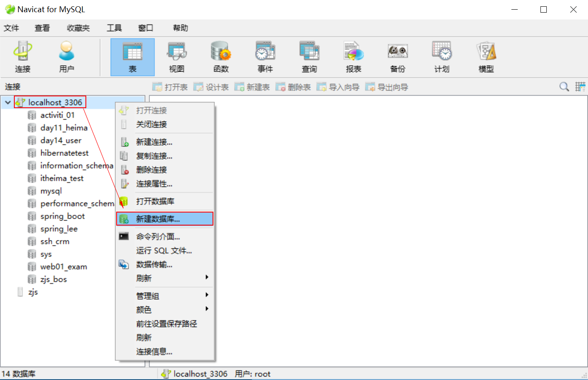Choose 运行 SQL 文件... in context menu
The width and height of the screenshot is (588, 380).
165,250
